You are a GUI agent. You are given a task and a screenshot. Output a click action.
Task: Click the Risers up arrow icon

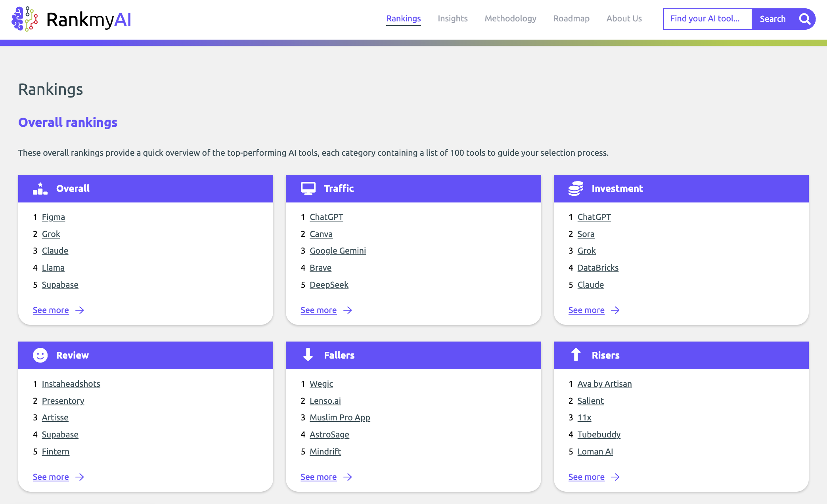[576, 355]
